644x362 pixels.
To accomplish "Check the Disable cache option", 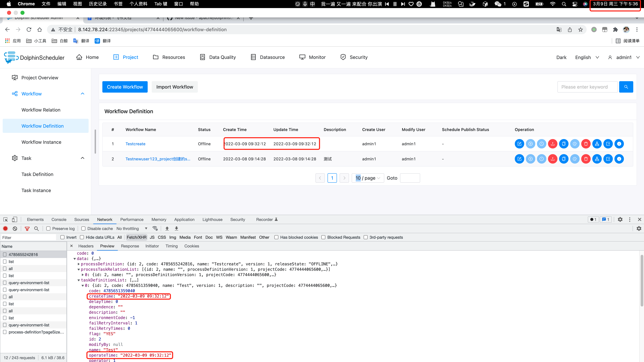I will (x=83, y=228).
